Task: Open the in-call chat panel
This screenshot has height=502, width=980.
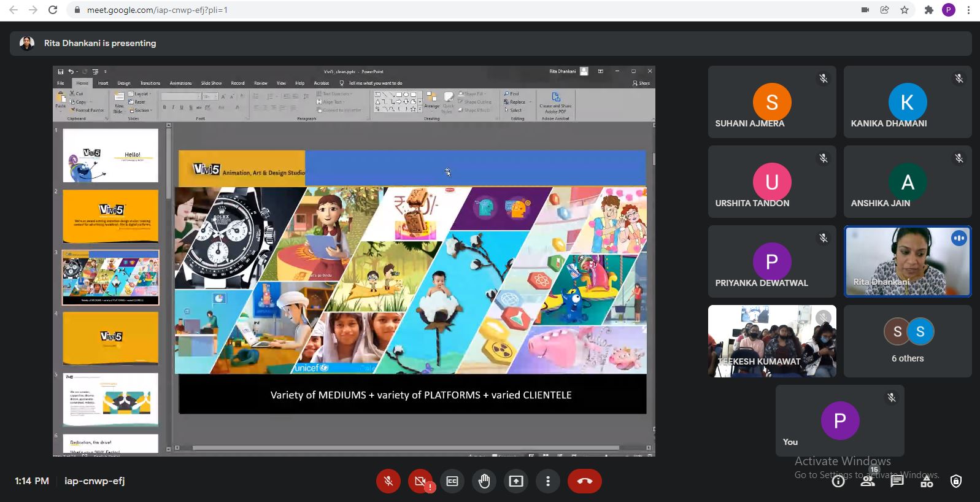Action: click(x=897, y=481)
